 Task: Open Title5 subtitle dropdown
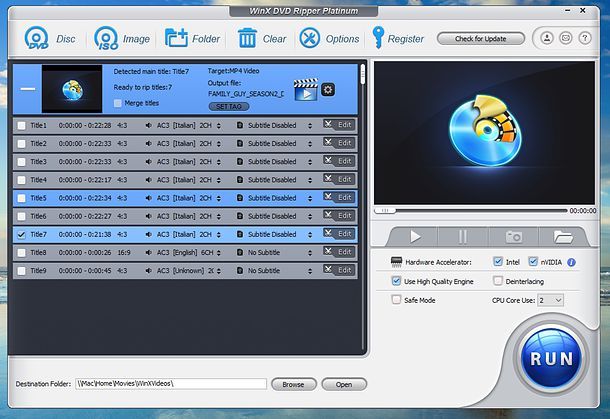pos(310,198)
